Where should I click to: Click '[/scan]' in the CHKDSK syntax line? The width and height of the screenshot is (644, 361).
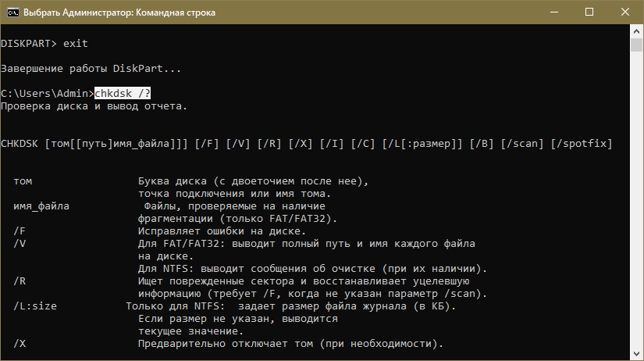523,144
